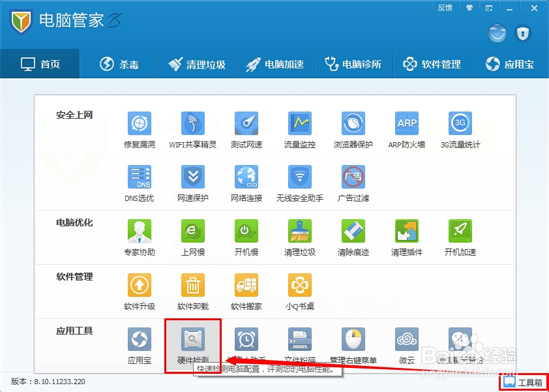Open 网速保护 tool
This screenshot has height=392, width=549.
click(193, 184)
